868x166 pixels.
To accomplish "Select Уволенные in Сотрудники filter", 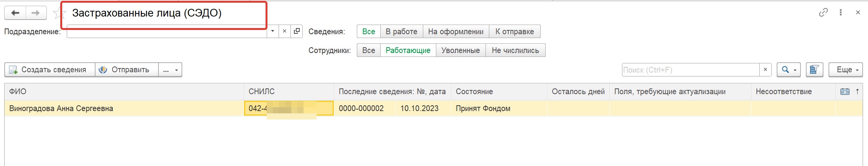I will pyautogui.click(x=460, y=50).
